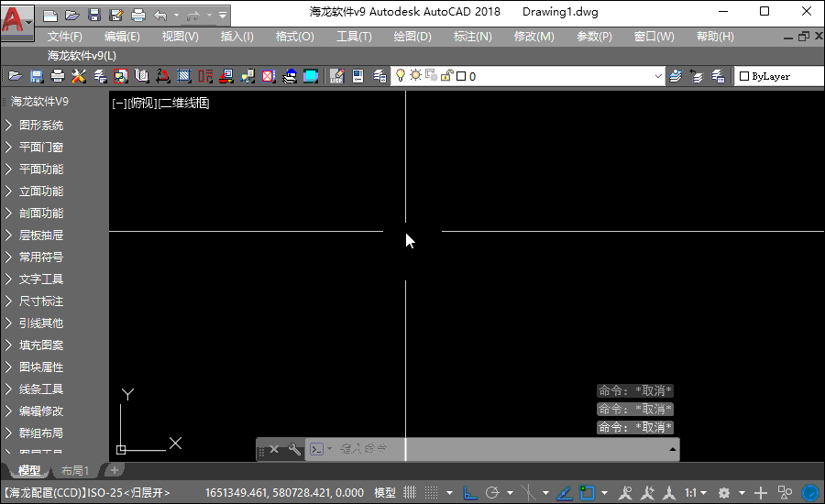Click the open book library icon

141,76
